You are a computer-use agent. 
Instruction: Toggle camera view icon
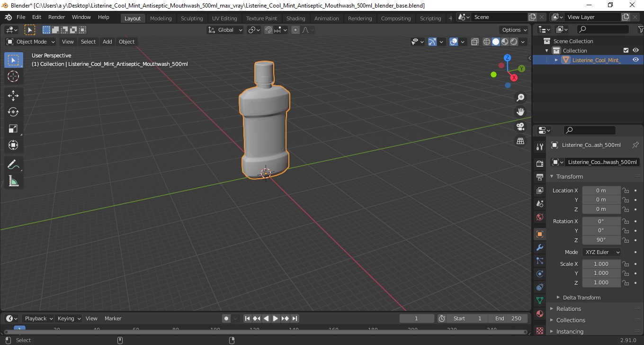pyautogui.click(x=520, y=127)
